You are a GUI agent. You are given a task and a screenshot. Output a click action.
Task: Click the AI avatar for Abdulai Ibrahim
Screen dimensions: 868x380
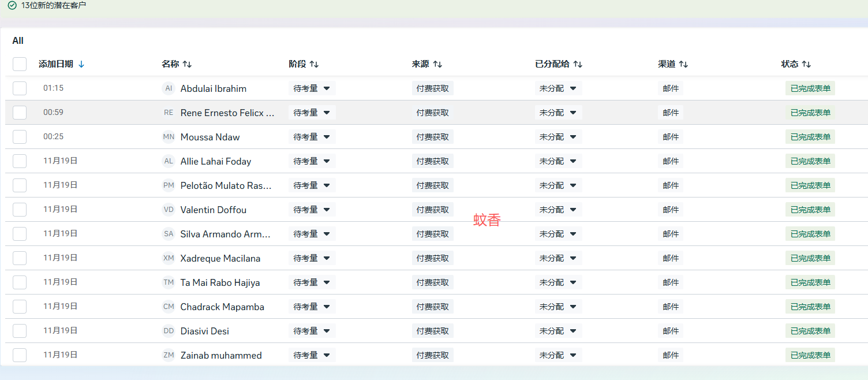[169, 88]
